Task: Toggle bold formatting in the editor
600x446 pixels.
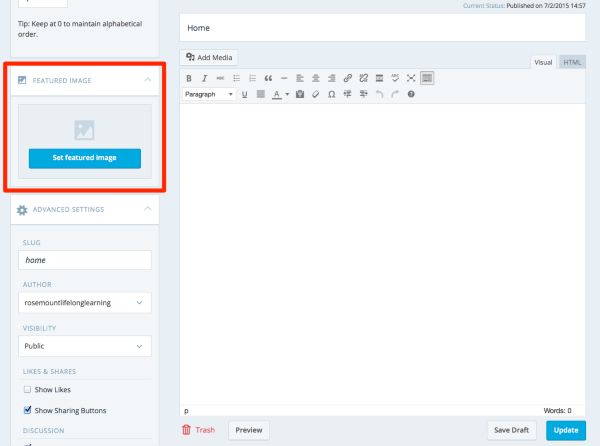Action: tap(189, 78)
